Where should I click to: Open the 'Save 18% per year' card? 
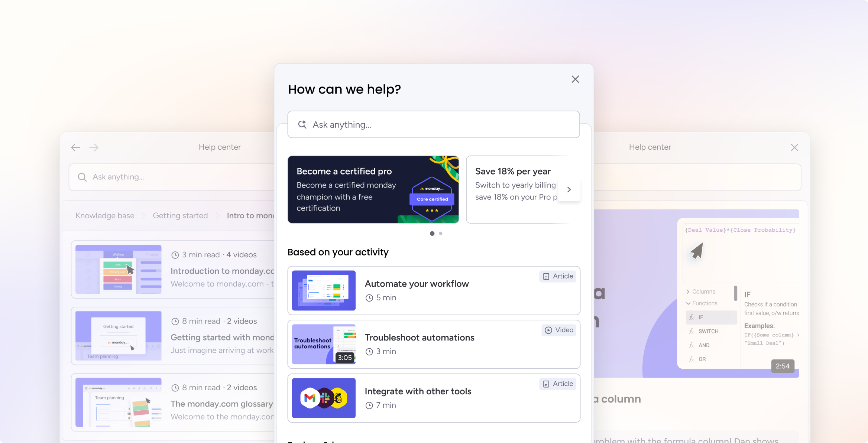[x=518, y=189]
